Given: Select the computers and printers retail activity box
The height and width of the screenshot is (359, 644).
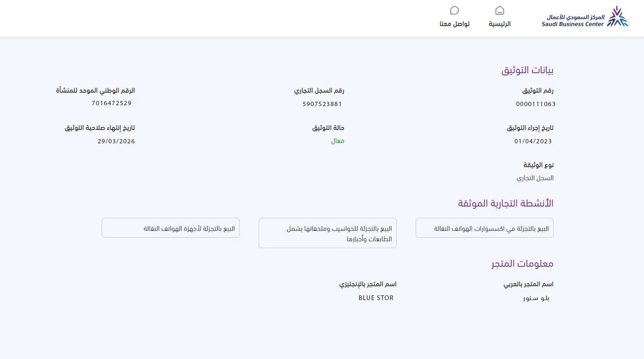Looking at the screenshot, I should (x=327, y=233).
